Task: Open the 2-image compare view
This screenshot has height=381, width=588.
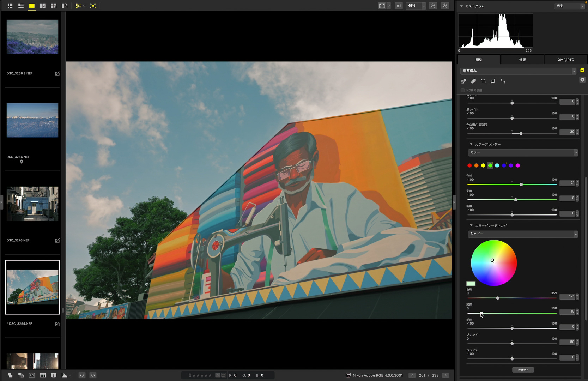Action: click(43, 6)
